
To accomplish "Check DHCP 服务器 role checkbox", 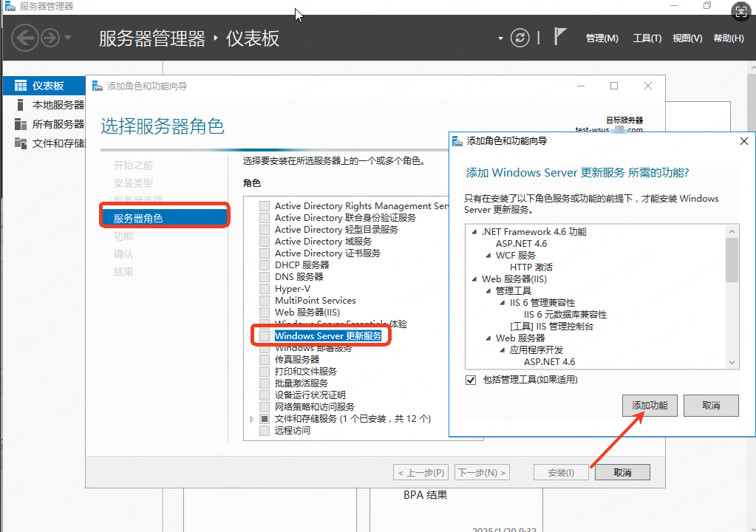I will pos(265,265).
